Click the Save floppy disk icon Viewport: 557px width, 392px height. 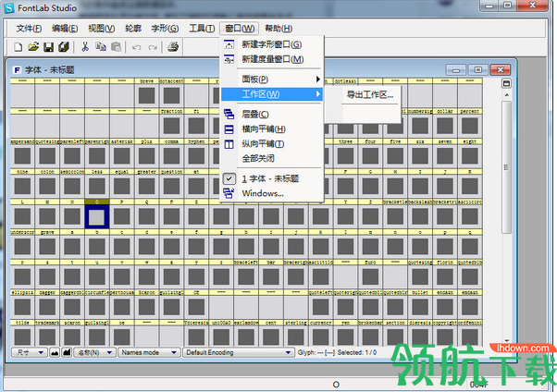[48, 47]
